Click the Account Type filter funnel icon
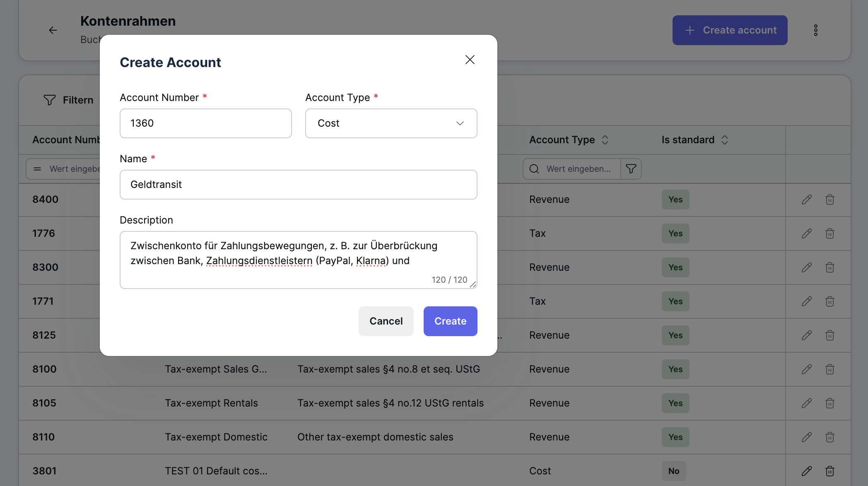The width and height of the screenshot is (868, 486). pyautogui.click(x=631, y=169)
